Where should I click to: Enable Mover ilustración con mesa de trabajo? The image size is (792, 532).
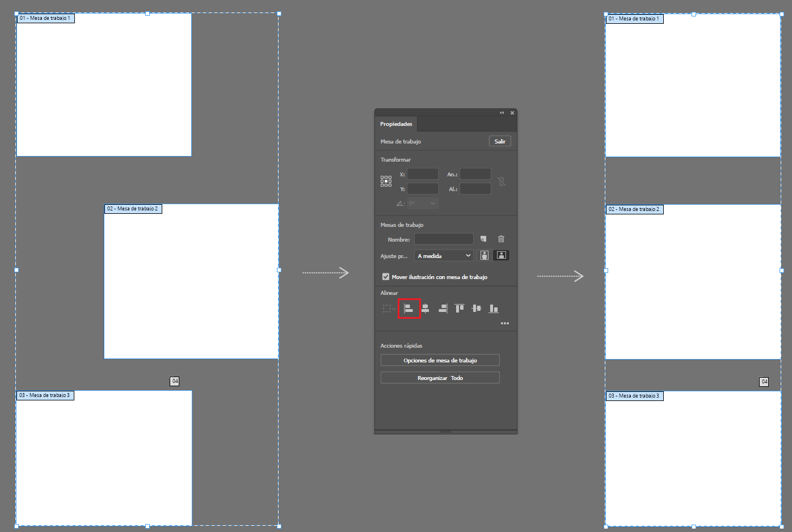386,276
